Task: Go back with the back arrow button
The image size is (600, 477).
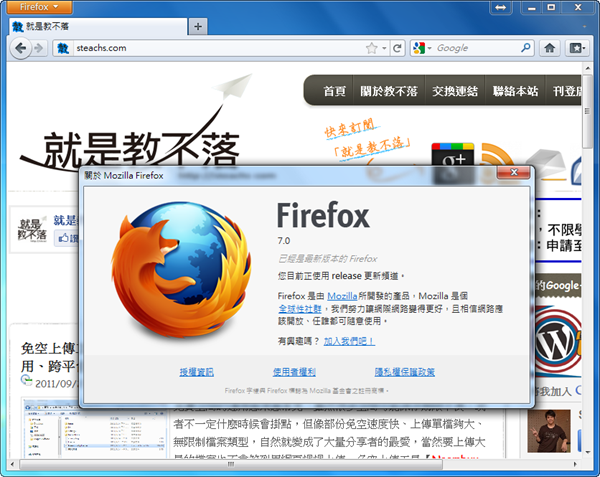Action: coord(20,48)
